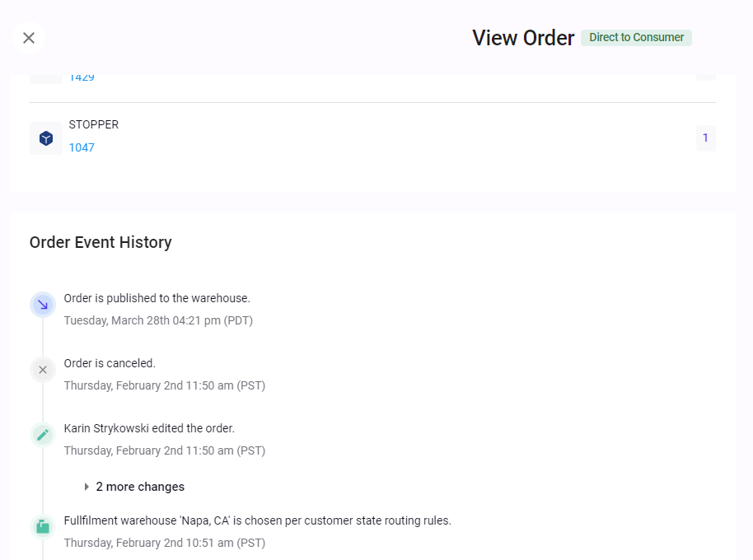Click the View Order title
Image resolution: width=753 pixels, height=560 pixels.
pos(523,38)
